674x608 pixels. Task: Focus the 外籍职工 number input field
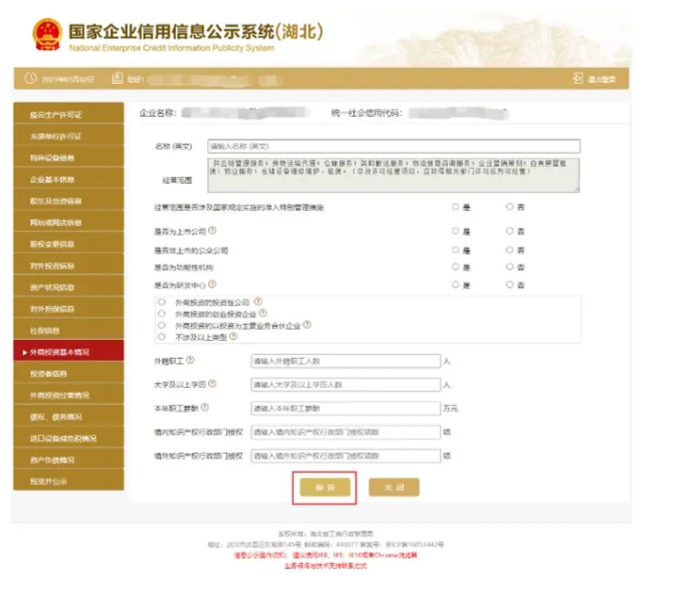(345, 361)
